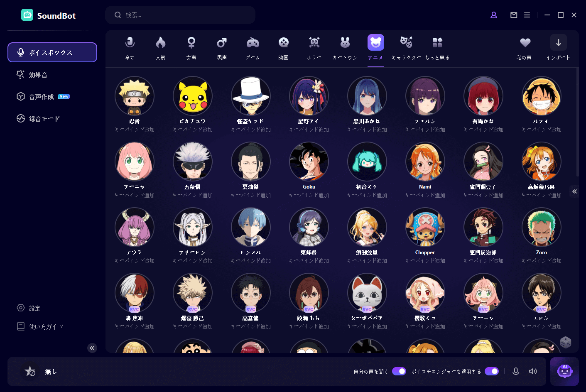This screenshot has height=392, width=586.
Task: Mute the microphone icon
Action: [516, 371]
